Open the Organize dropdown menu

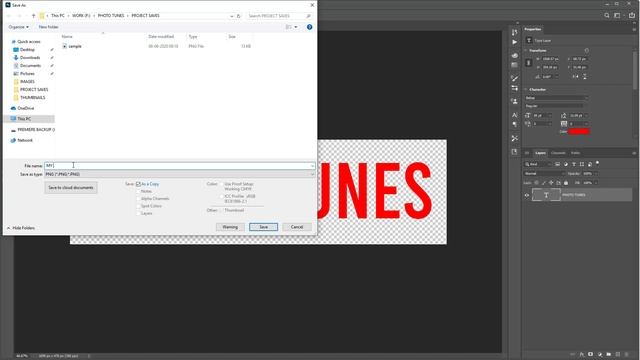click(19, 27)
